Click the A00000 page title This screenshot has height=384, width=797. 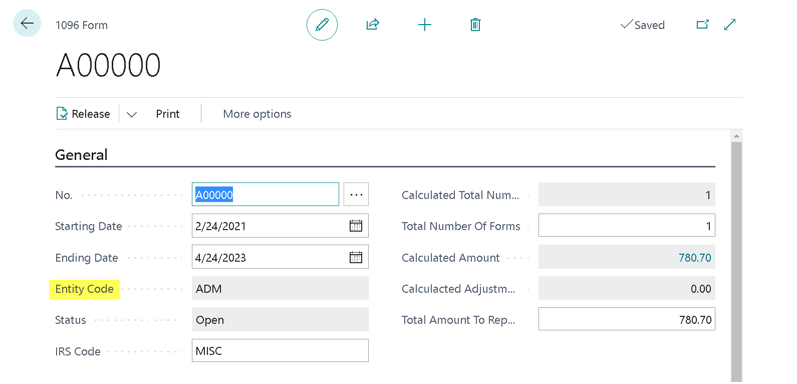pos(108,65)
